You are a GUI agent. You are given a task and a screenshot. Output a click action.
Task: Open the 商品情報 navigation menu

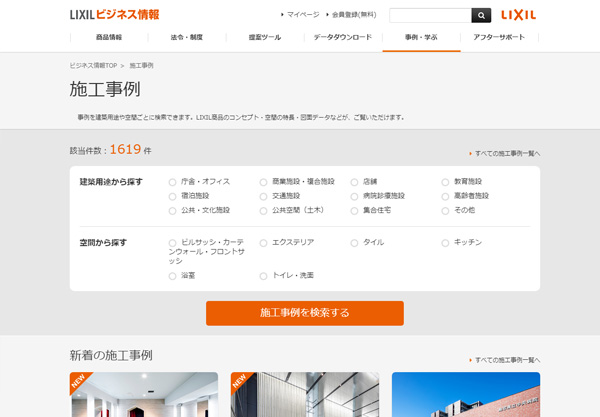tap(109, 37)
